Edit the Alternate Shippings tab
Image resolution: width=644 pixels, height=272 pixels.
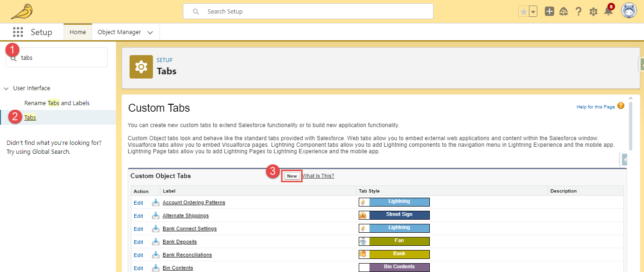coord(138,216)
